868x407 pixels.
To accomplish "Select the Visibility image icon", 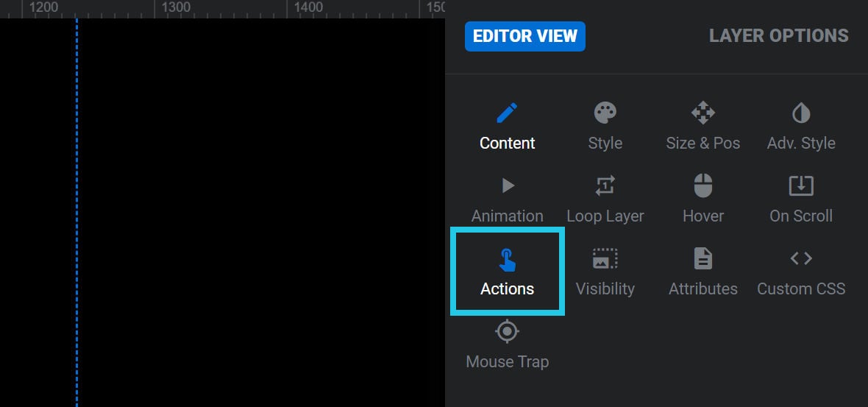I will tap(605, 258).
